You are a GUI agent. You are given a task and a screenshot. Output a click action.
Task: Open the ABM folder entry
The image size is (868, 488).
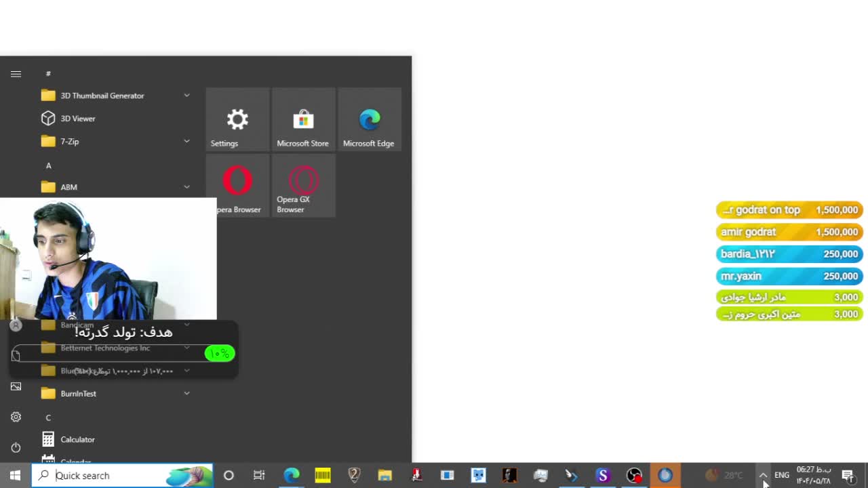(115, 187)
